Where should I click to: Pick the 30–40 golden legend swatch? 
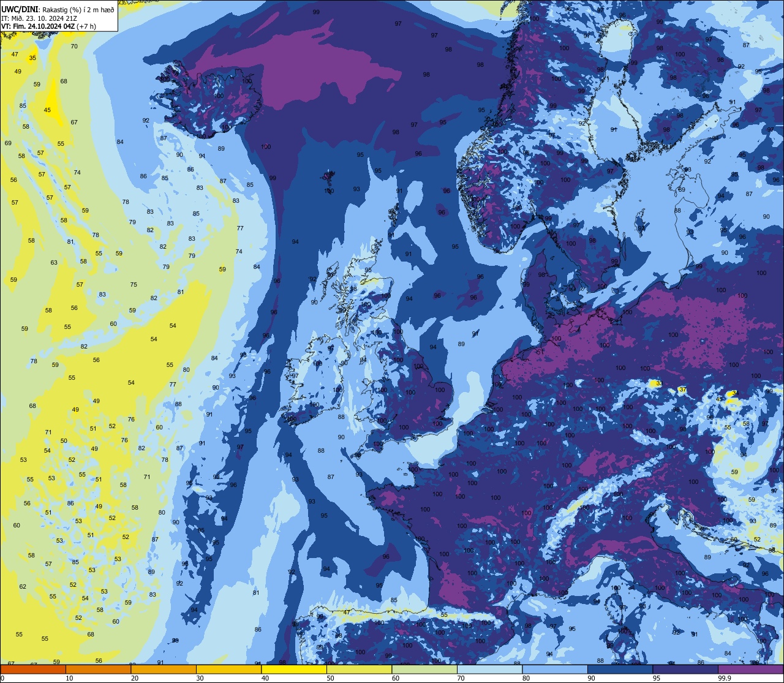228,669
